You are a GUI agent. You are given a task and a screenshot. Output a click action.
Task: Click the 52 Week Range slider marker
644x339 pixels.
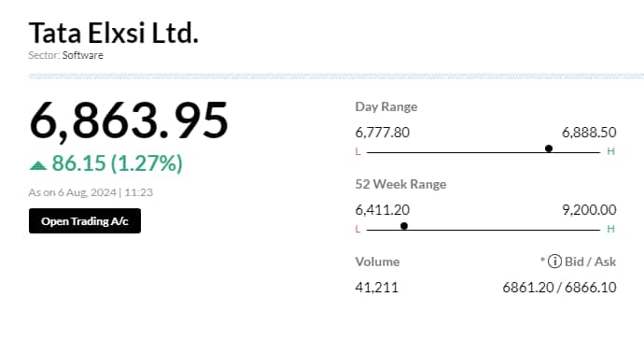click(404, 226)
